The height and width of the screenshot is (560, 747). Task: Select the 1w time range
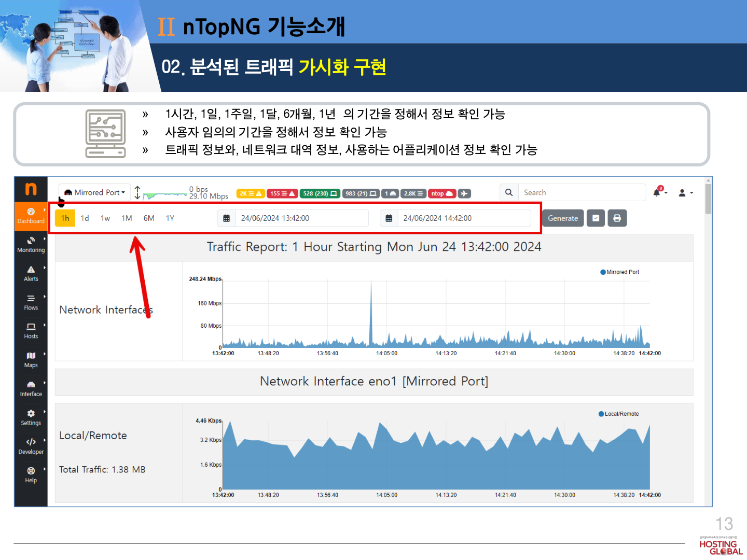pyautogui.click(x=105, y=218)
